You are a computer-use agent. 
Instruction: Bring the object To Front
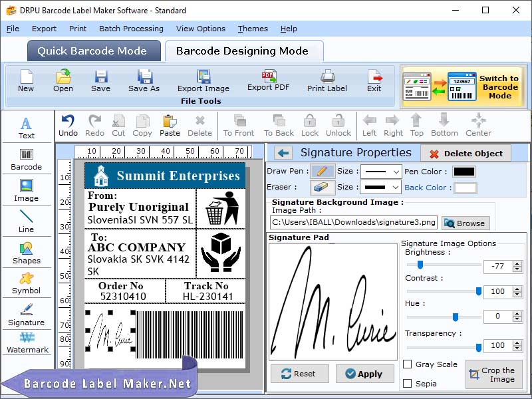pos(239,126)
